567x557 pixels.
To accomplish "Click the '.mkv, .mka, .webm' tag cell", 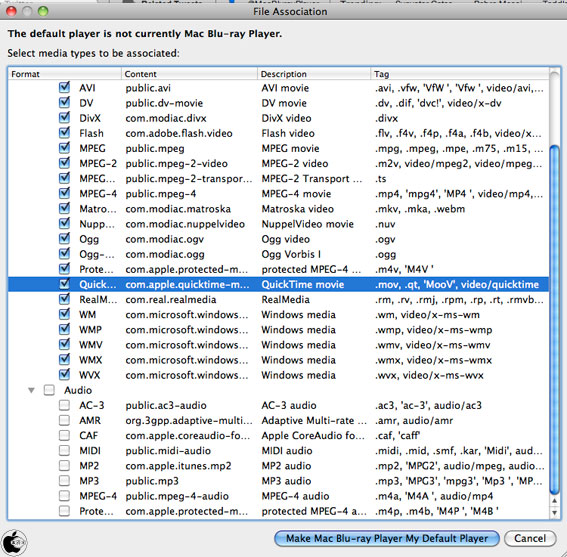I will [x=420, y=209].
